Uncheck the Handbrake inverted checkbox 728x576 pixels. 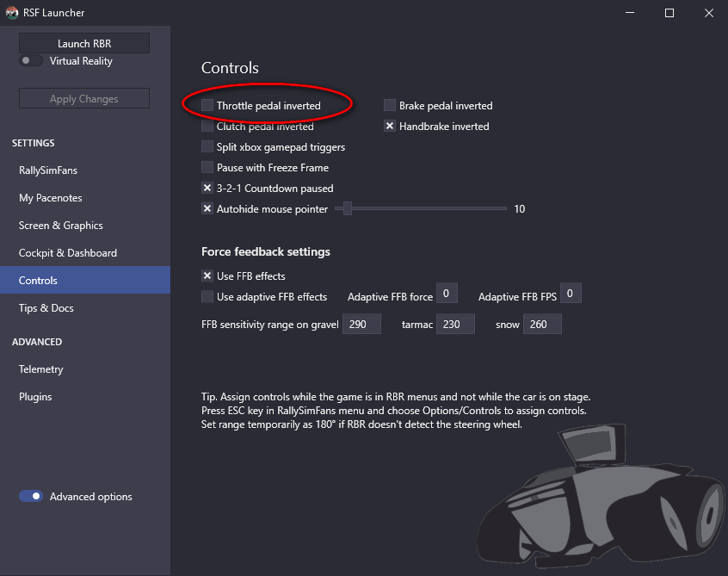point(390,126)
